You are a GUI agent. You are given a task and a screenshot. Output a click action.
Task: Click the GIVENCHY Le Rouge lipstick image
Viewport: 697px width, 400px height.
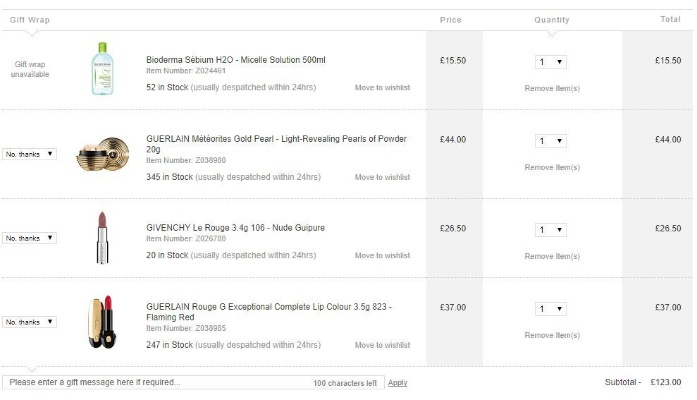(102, 238)
